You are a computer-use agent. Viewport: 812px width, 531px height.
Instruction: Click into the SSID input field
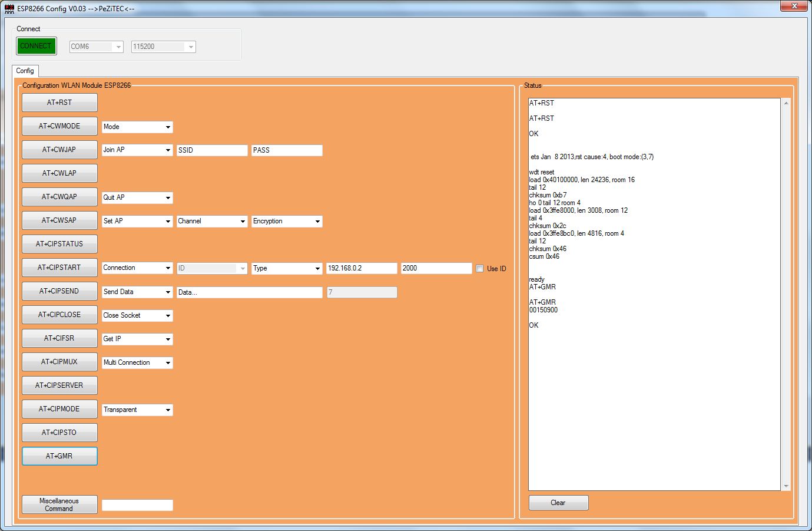point(212,150)
